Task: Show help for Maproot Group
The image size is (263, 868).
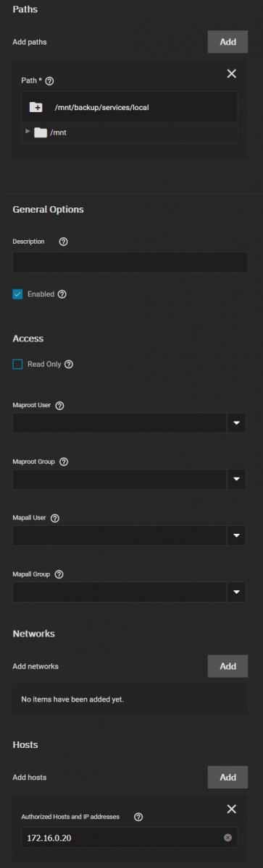Action: (x=63, y=461)
